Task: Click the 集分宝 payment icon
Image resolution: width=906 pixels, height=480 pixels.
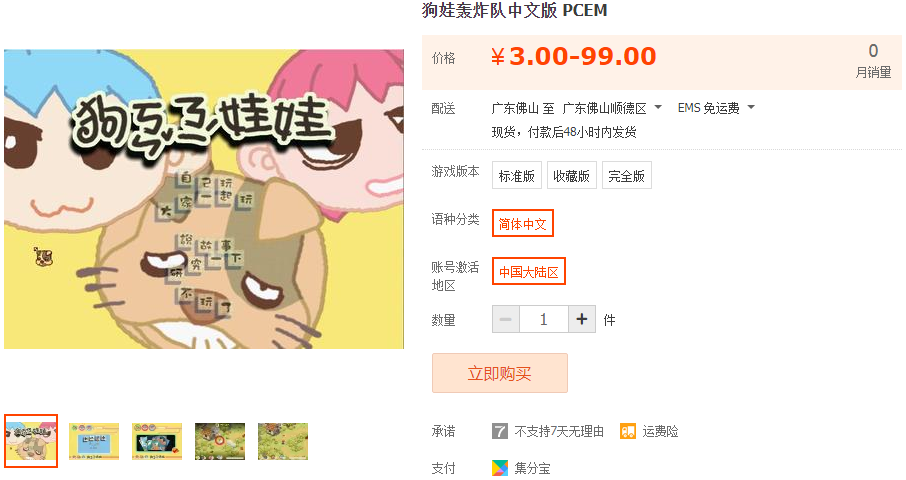Action: point(500,467)
